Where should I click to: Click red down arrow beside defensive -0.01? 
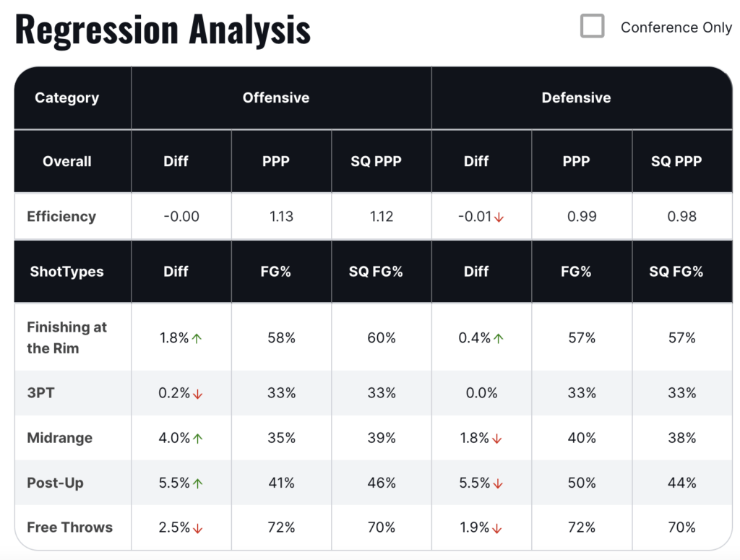(499, 217)
